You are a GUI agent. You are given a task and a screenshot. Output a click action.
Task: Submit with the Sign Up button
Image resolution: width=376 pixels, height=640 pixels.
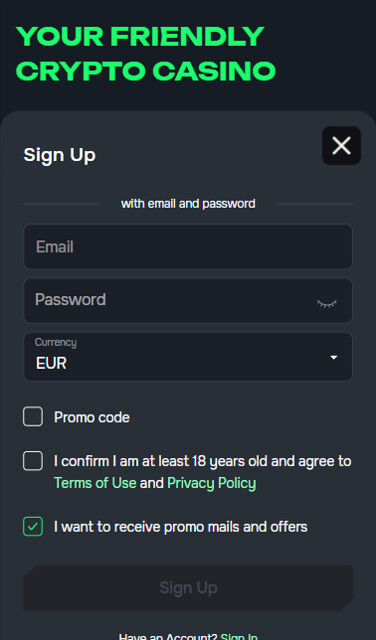click(188, 588)
